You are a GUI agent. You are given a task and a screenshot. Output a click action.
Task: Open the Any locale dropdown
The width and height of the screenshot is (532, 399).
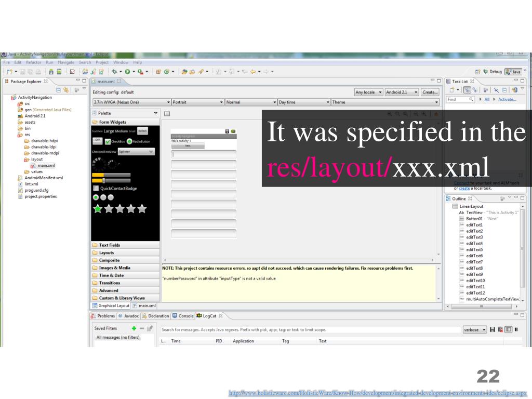click(368, 92)
